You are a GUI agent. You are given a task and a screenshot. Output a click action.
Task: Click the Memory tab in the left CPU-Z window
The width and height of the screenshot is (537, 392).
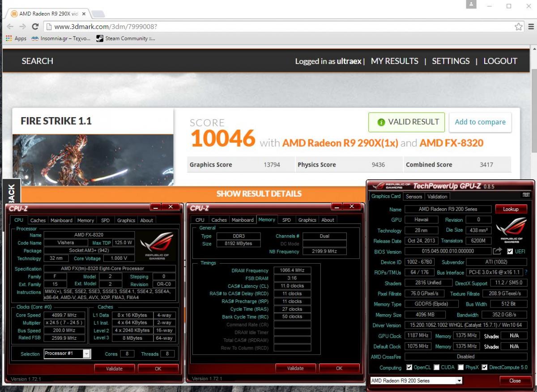tap(85, 220)
